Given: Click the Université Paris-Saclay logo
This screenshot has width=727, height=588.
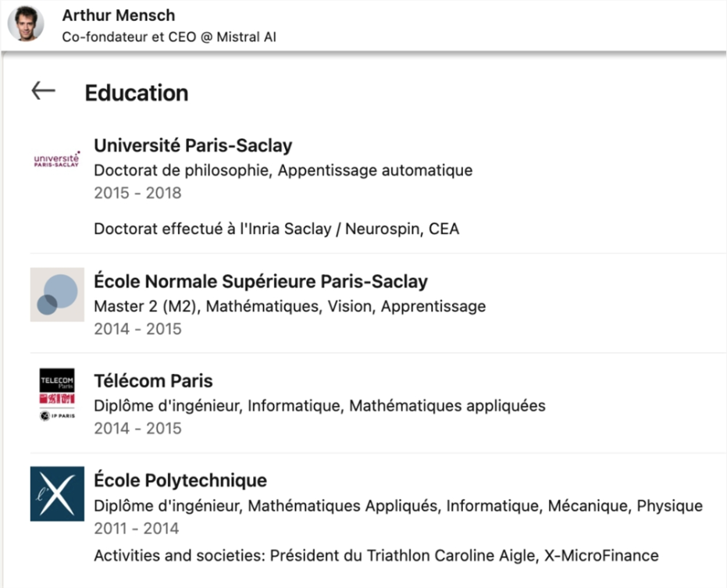Looking at the screenshot, I should [57, 160].
